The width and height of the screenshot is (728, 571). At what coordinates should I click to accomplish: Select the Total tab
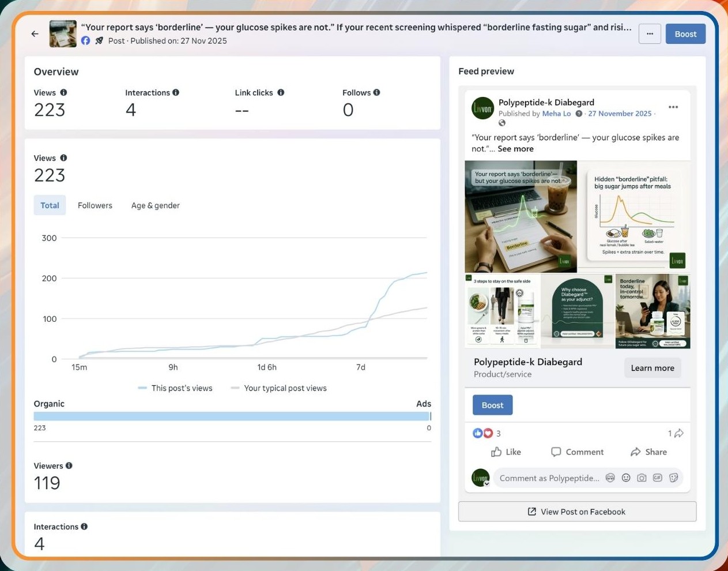click(50, 205)
